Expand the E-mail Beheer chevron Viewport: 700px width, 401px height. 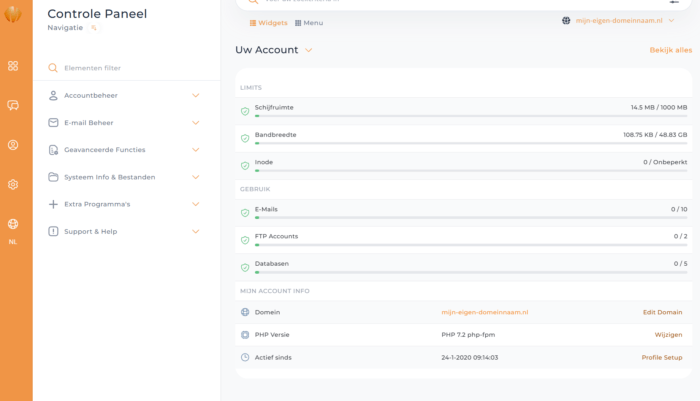[x=196, y=123]
